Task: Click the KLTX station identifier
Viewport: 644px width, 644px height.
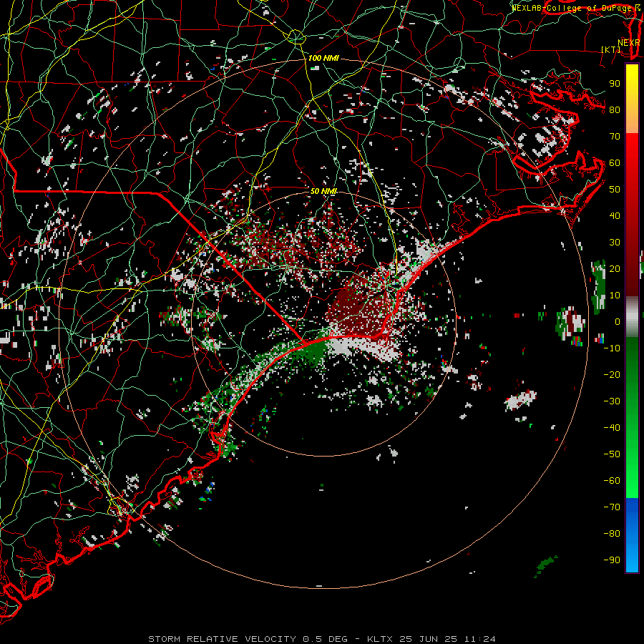Action: pos(379,639)
